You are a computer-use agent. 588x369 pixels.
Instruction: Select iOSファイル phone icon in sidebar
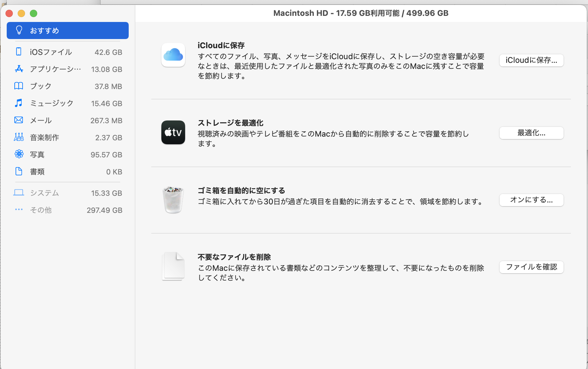[19, 52]
